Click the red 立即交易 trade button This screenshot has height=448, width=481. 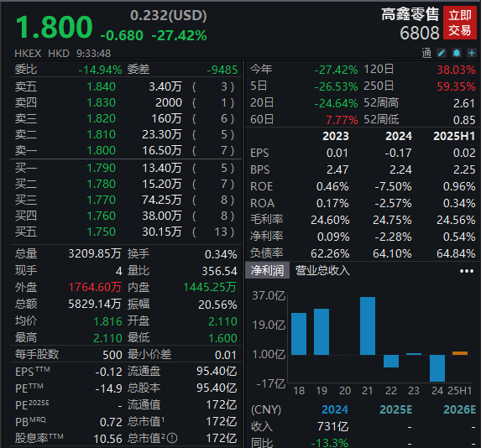pyautogui.click(x=459, y=23)
